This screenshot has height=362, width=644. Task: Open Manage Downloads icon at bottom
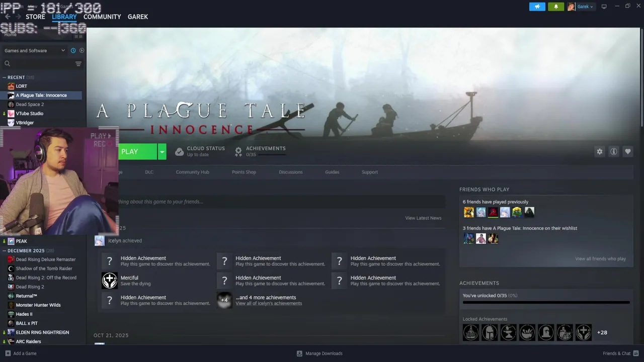[x=299, y=353]
